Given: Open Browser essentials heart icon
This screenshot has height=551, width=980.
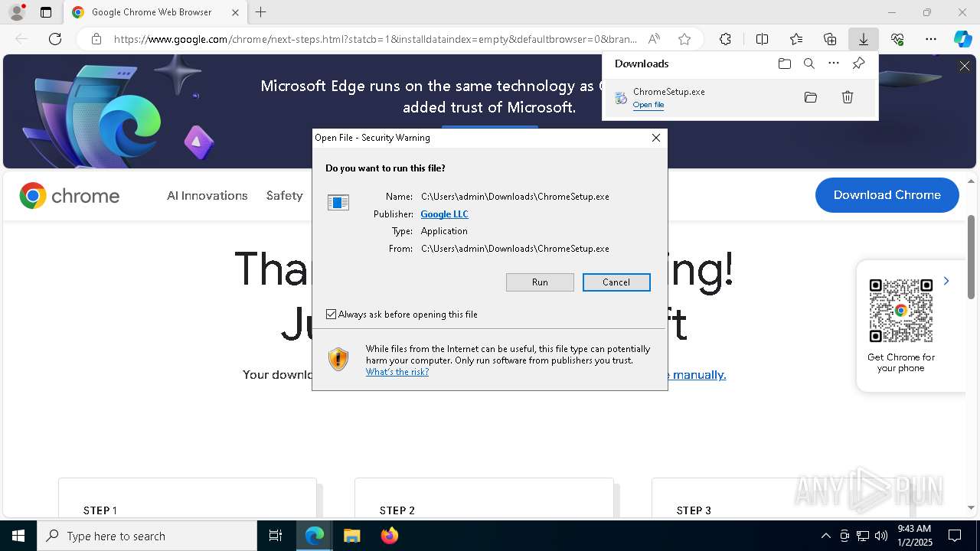Looking at the screenshot, I should point(897,39).
